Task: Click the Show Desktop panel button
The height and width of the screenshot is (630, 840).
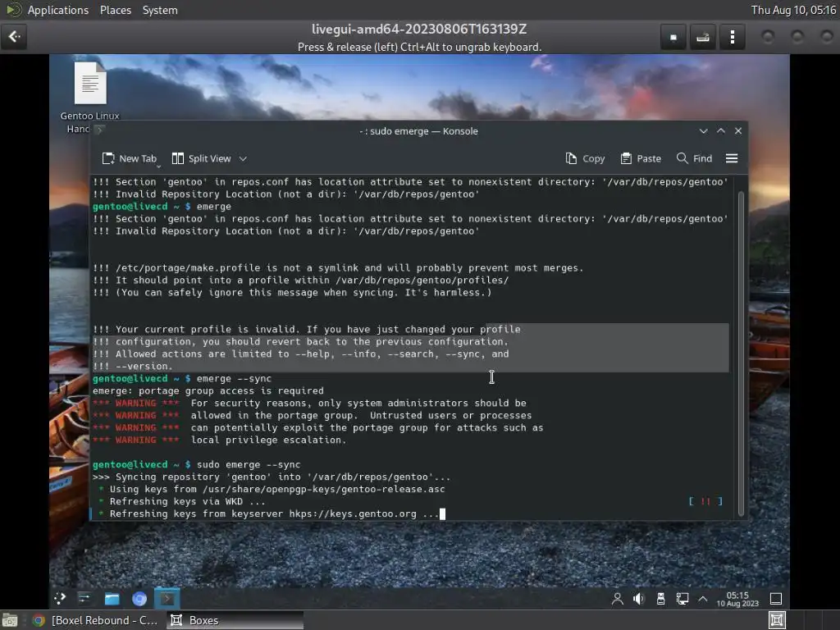Action: point(776,599)
